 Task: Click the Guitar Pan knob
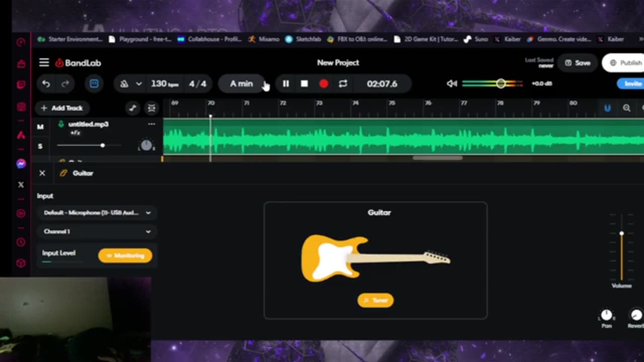pyautogui.click(x=607, y=315)
